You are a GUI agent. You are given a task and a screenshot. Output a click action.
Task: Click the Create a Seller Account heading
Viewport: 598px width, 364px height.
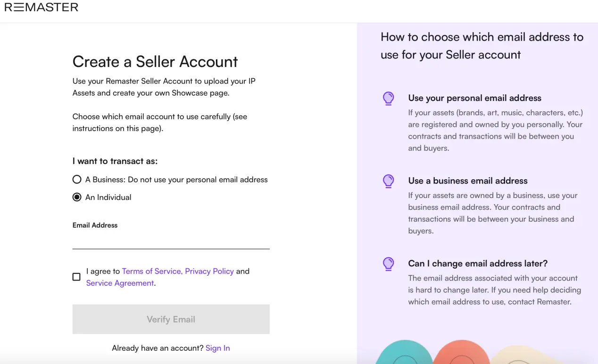coord(155,62)
